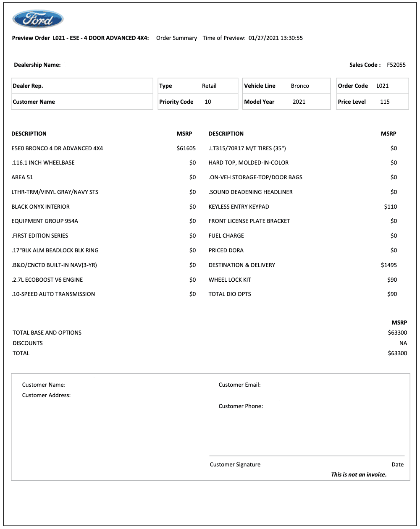
Task: Click the BLACK ONYX INTERIOR line
Action: pyautogui.click(x=40, y=207)
